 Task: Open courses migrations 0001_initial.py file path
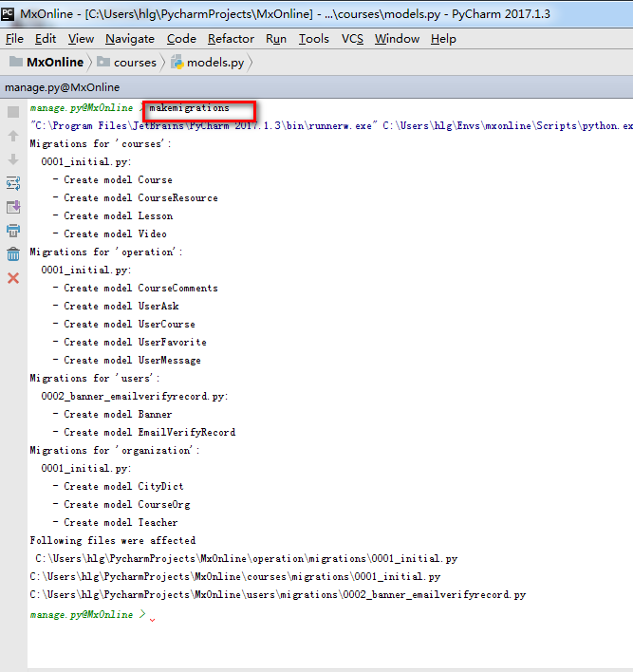pos(235,577)
